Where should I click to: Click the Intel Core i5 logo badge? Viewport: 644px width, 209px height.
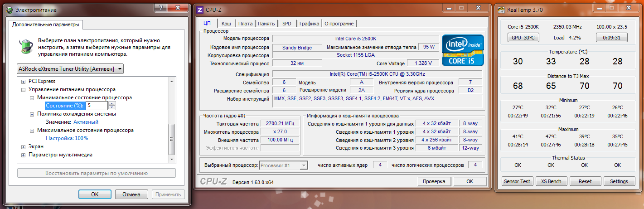pyautogui.click(x=463, y=49)
